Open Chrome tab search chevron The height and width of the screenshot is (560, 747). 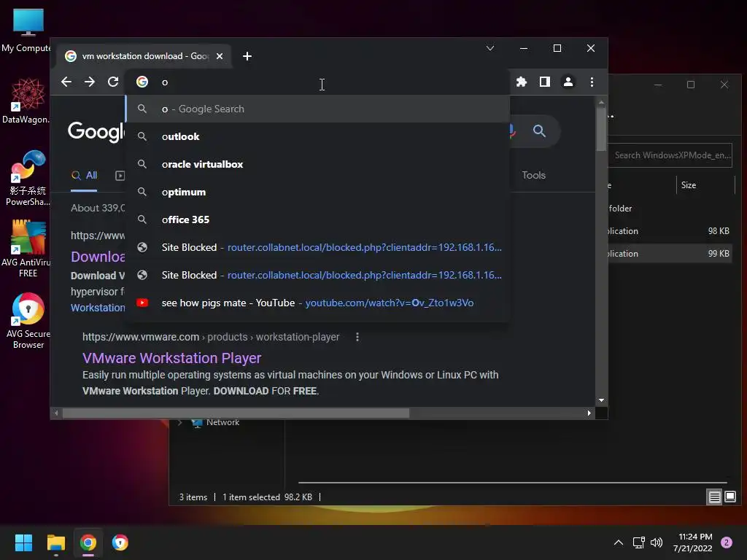[x=489, y=48]
